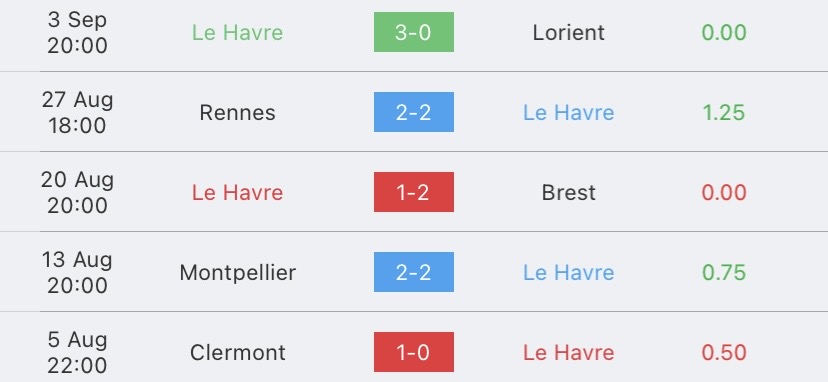The width and height of the screenshot is (828, 382).
Task: Open Lorient team page
Action: click(568, 33)
